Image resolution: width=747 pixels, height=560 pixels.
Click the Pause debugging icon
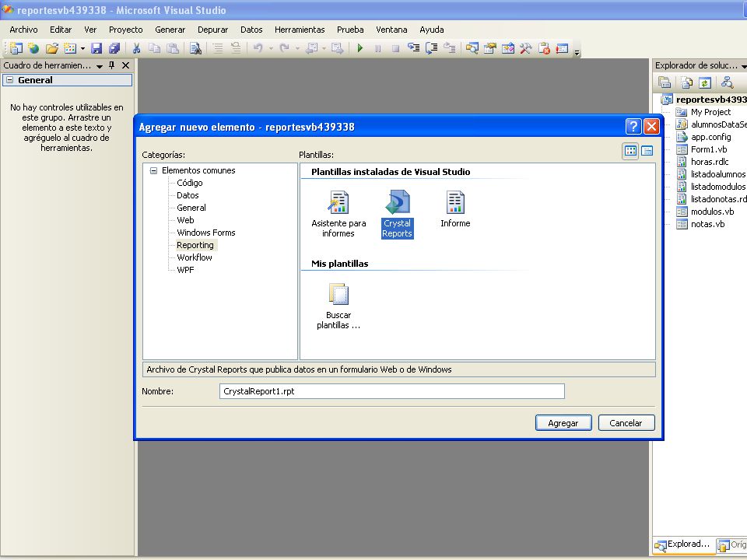(378, 48)
